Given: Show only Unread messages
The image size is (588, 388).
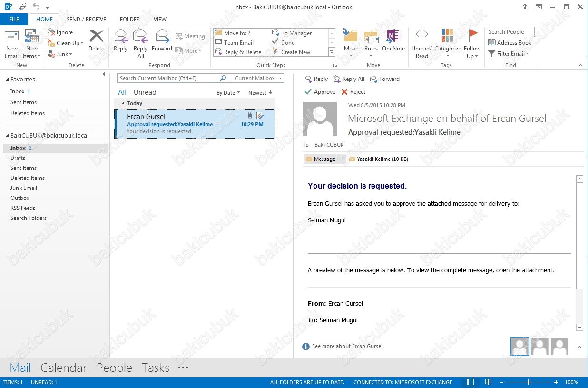Looking at the screenshot, I should pyautogui.click(x=145, y=92).
